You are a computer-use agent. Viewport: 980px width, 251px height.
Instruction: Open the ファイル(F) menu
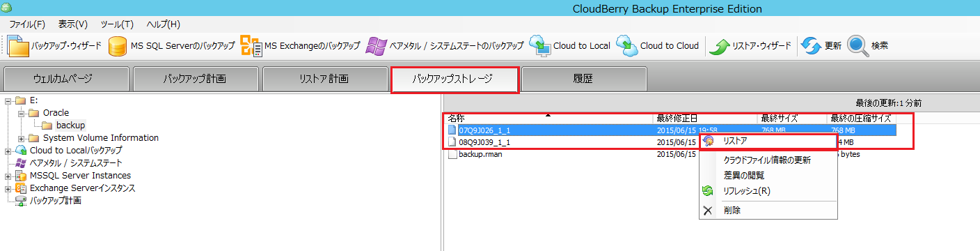coord(27,24)
